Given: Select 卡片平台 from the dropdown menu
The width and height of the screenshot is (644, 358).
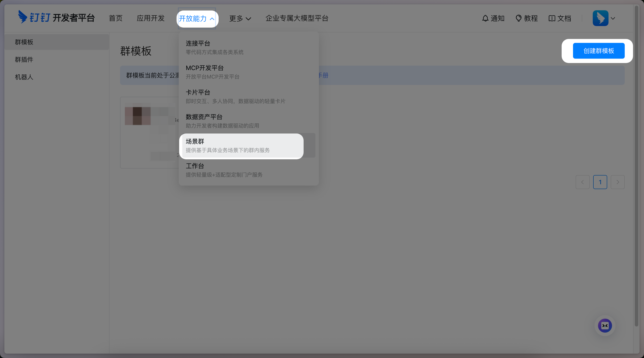Looking at the screenshot, I should (x=249, y=96).
